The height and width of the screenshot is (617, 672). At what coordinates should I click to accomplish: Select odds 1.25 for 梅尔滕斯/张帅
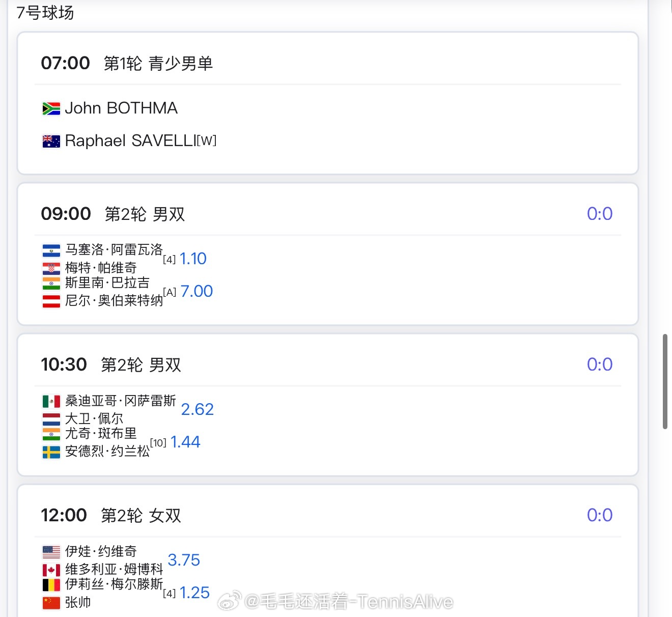coord(194,593)
